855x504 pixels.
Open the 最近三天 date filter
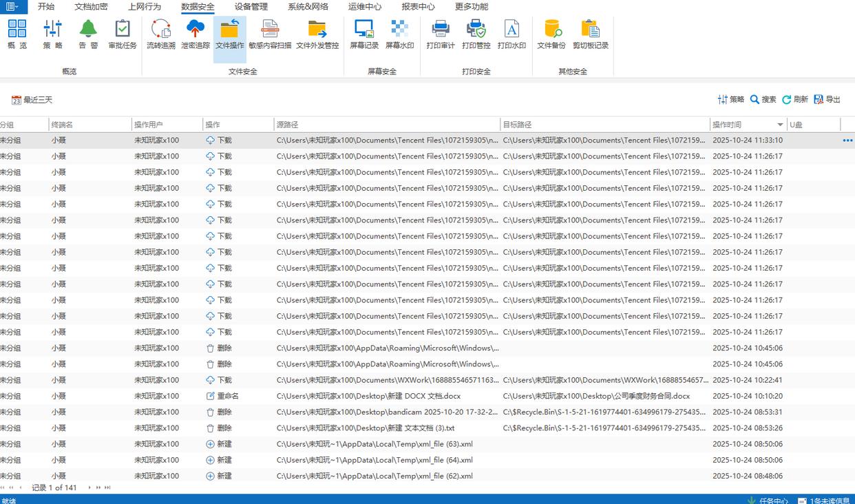tap(32, 100)
